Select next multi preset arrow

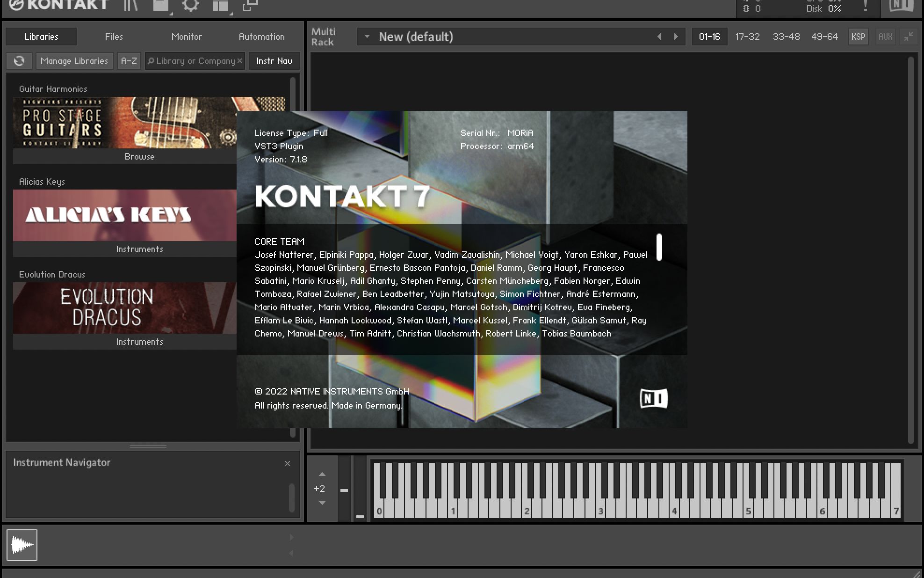tap(676, 37)
